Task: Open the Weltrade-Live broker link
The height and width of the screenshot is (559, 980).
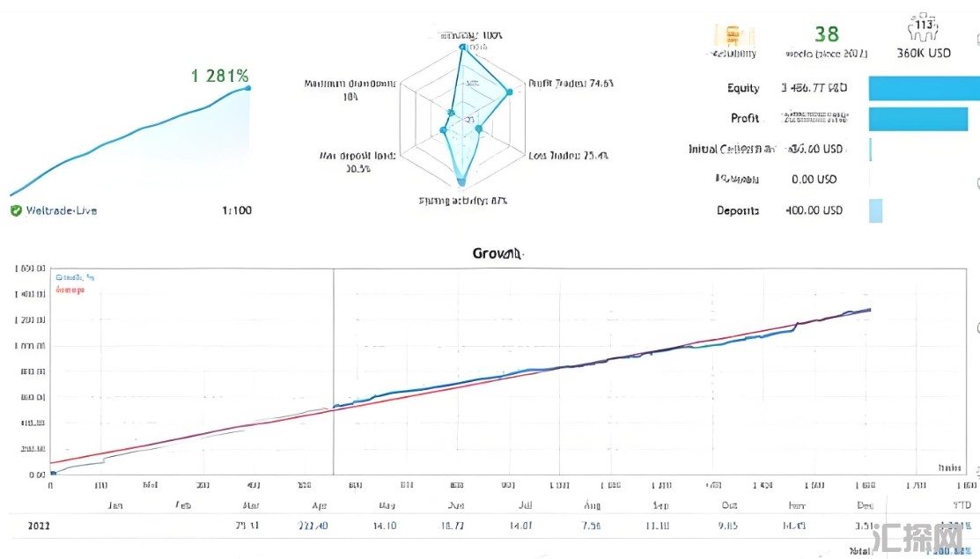Action: coord(62,210)
